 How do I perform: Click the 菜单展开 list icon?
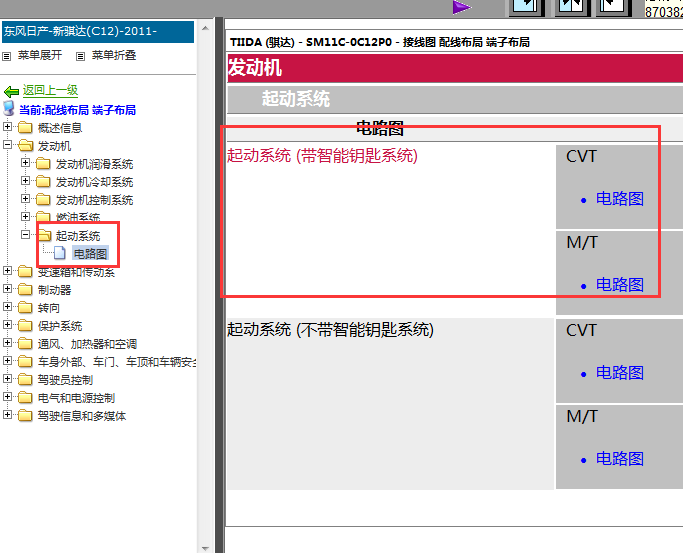point(8,56)
